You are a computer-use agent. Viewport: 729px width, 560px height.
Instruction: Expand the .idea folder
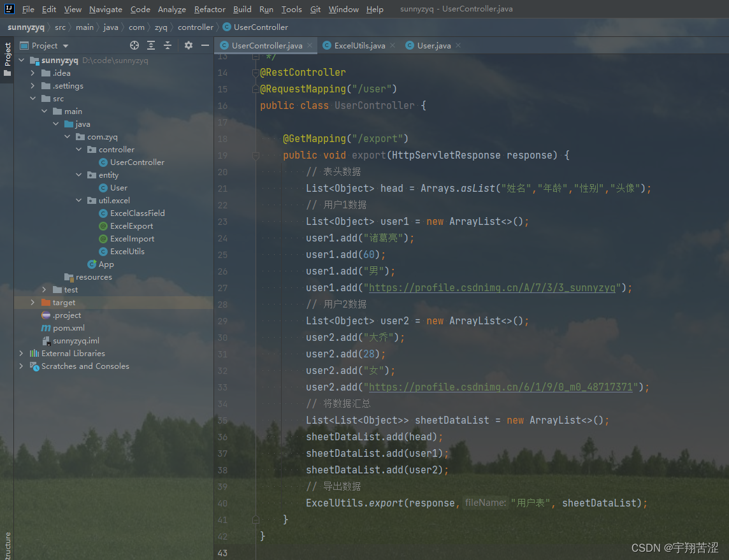coord(32,73)
